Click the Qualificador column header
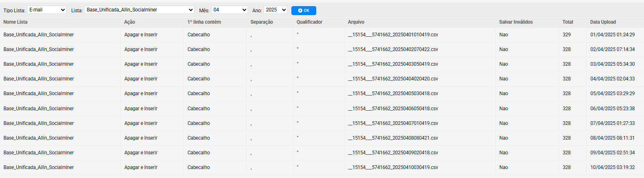Screen dimensions: 644x178 [x=309, y=22]
